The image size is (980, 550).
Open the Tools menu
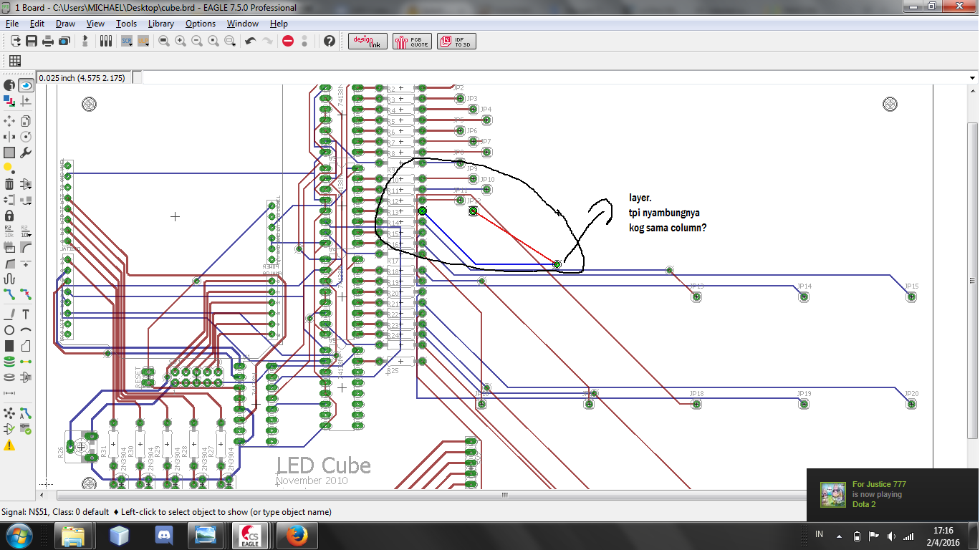(x=126, y=24)
